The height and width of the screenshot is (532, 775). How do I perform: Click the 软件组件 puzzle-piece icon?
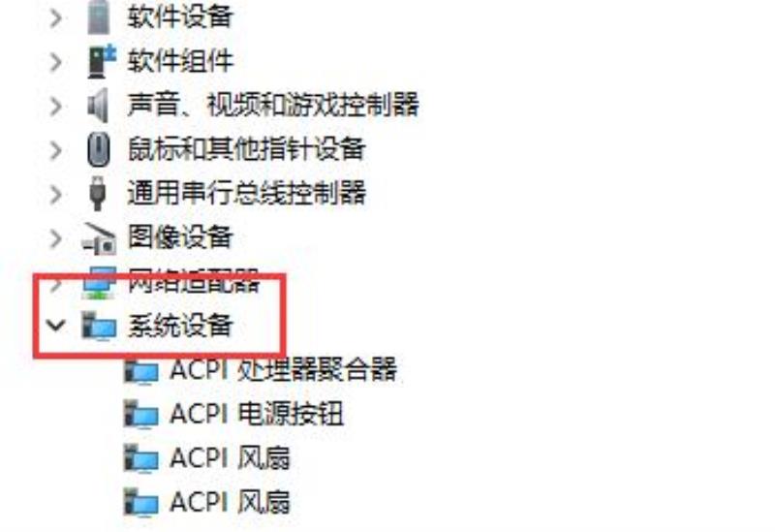pos(102,61)
